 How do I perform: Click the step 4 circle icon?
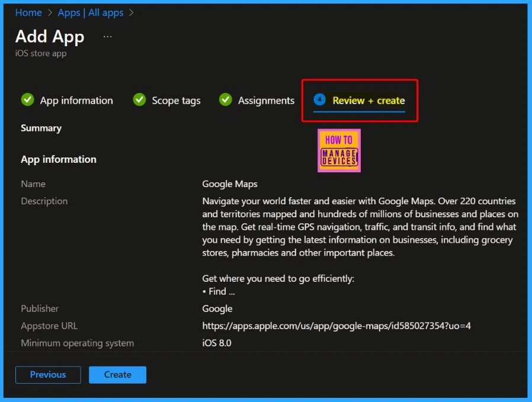(x=319, y=99)
